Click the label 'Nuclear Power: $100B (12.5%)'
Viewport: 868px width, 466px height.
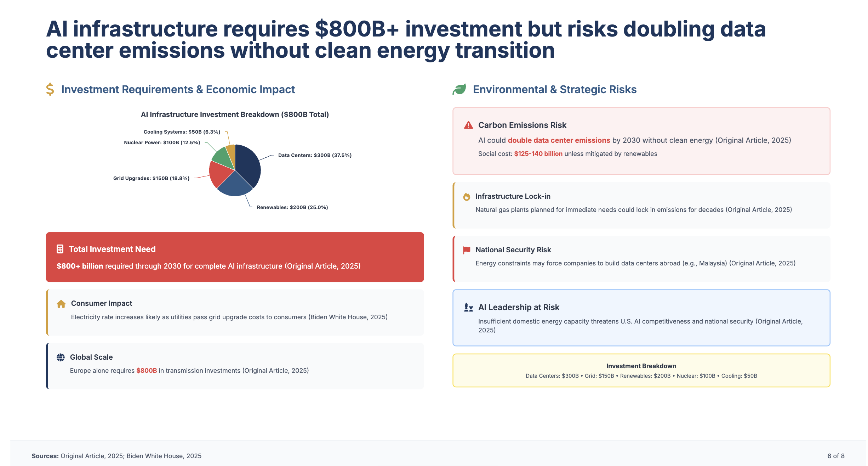coord(162,142)
